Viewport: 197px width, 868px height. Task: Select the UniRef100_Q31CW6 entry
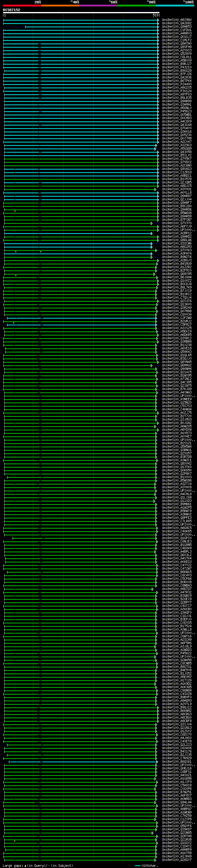point(177,243)
